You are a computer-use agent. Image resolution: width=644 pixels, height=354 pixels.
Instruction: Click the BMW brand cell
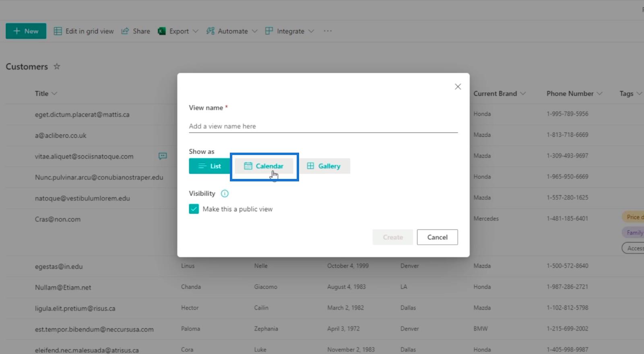click(481, 329)
